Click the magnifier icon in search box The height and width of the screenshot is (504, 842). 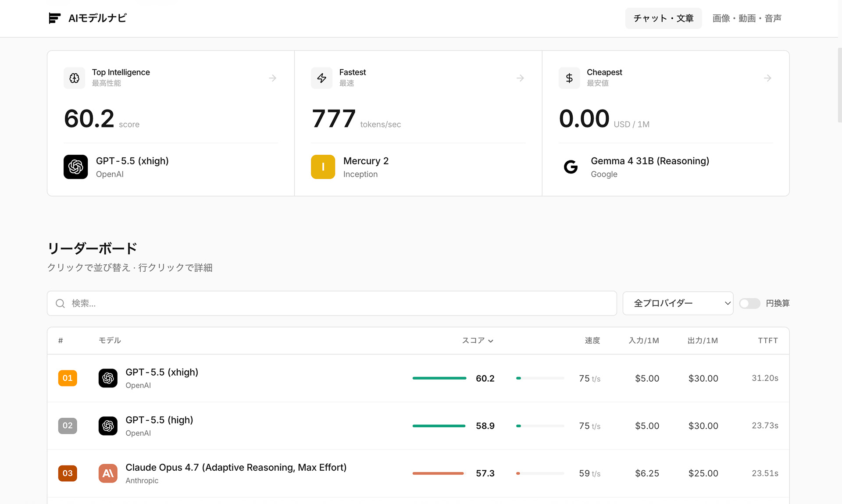[x=61, y=303]
